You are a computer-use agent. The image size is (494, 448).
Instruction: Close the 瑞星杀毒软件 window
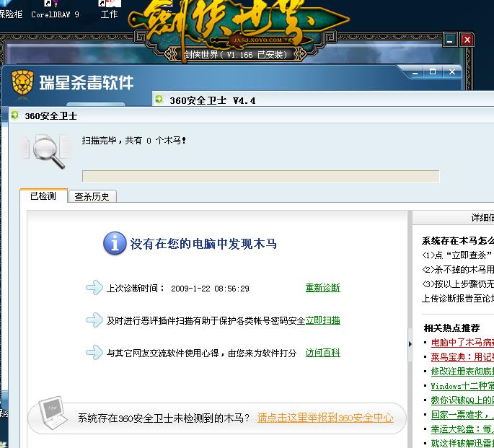pyautogui.click(x=452, y=72)
